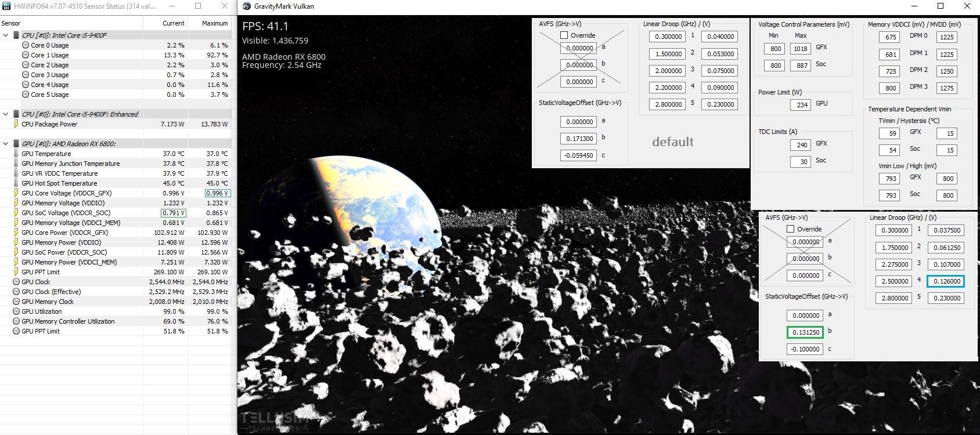Click the HWiNFO64 app icon in title bar
The image size is (980, 435).
pos(6,6)
